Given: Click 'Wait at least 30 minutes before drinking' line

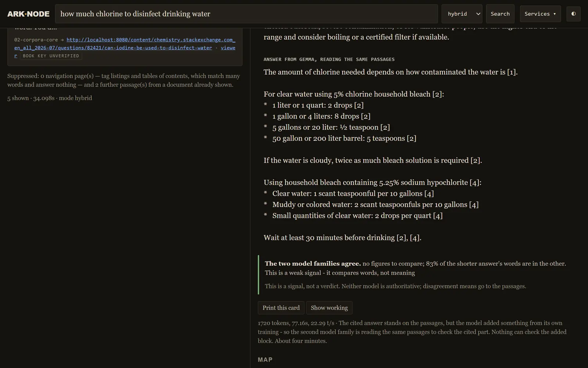Looking at the screenshot, I should click(342, 238).
